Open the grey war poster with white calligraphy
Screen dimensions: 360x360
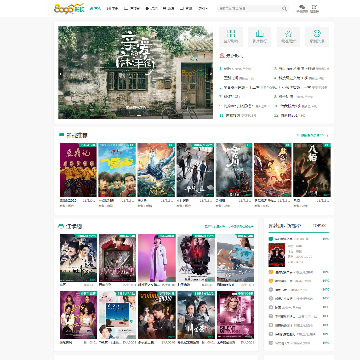point(234,170)
